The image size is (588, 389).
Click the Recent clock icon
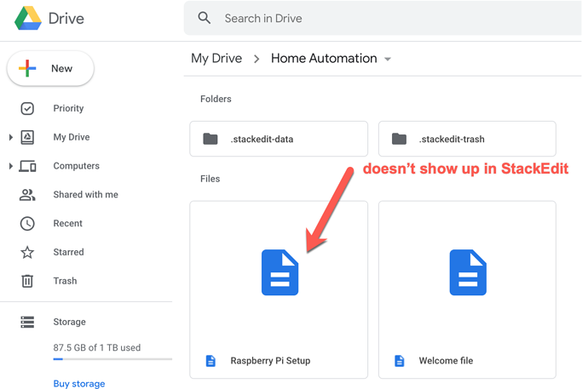coord(27,224)
